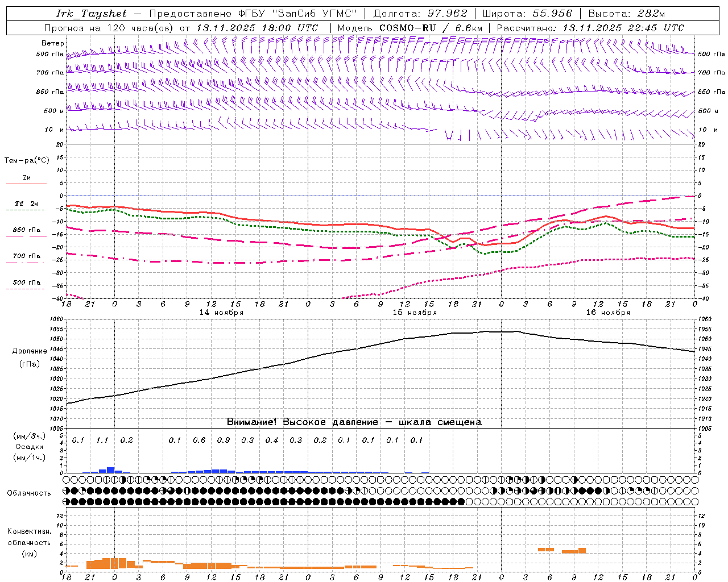Image resolution: width=728 pixels, height=582 pixels.
Task: Click the "Облачность" cloud cover label
Action: pos(29,493)
